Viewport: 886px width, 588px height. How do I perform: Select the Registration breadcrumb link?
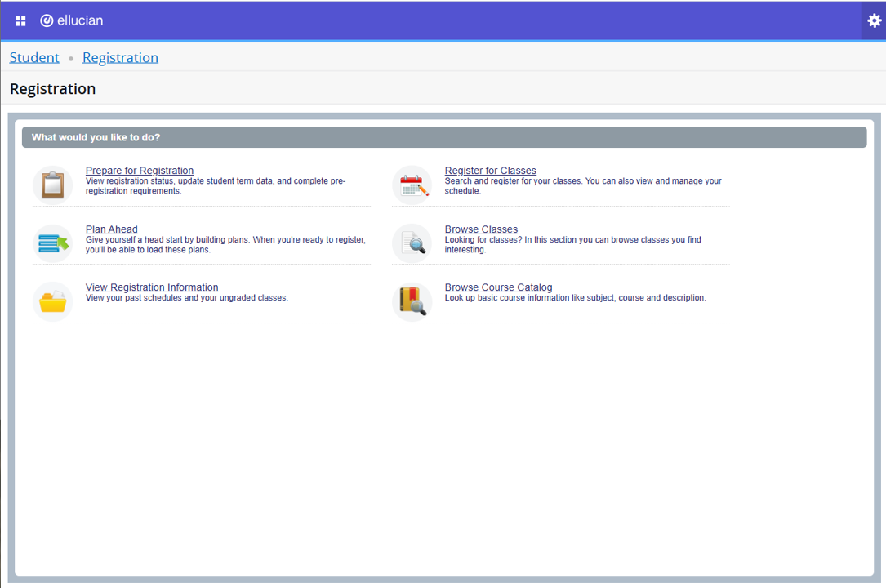click(x=120, y=57)
